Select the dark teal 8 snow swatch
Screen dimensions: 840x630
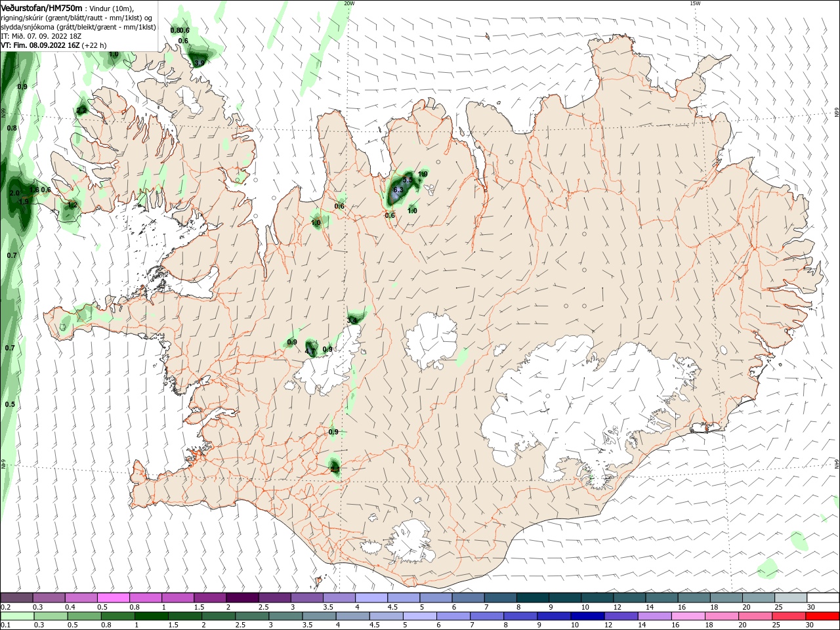tap(532, 598)
